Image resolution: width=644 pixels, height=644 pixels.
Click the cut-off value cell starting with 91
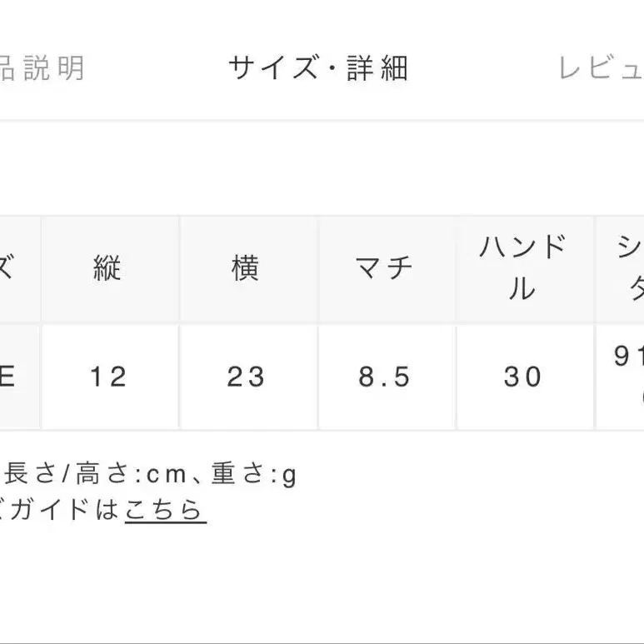(x=621, y=377)
